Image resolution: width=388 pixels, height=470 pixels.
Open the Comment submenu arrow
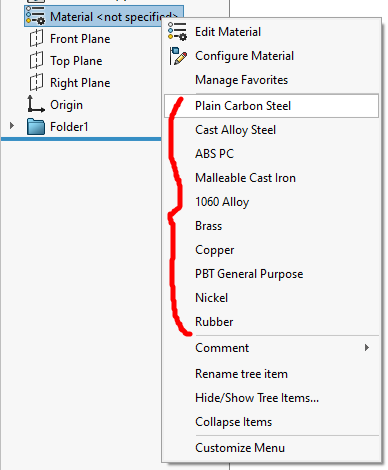coord(367,348)
